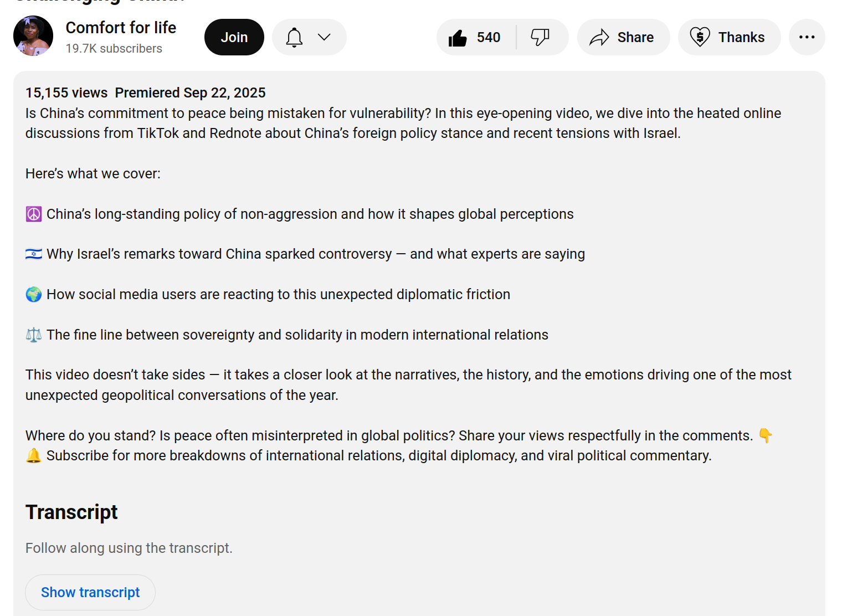Viewport: 842px width, 616px height.
Task: Click the Show transcript button
Action: pyautogui.click(x=90, y=592)
